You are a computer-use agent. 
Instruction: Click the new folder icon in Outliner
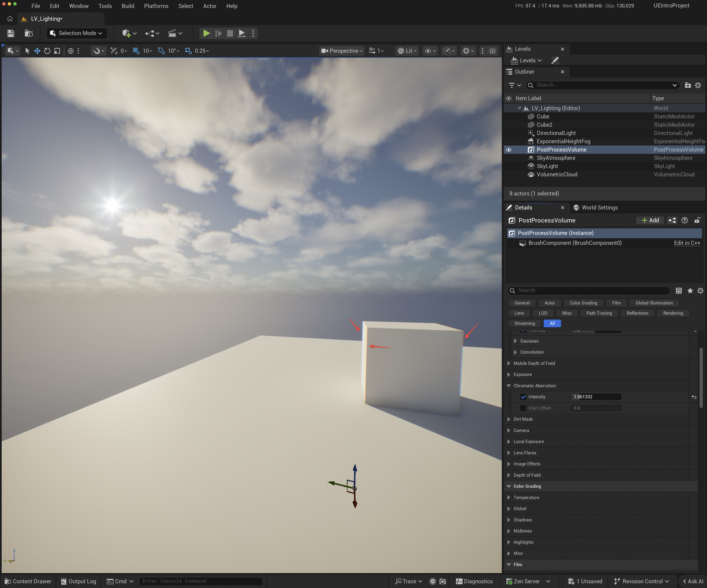pyautogui.click(x=688, y=85)
